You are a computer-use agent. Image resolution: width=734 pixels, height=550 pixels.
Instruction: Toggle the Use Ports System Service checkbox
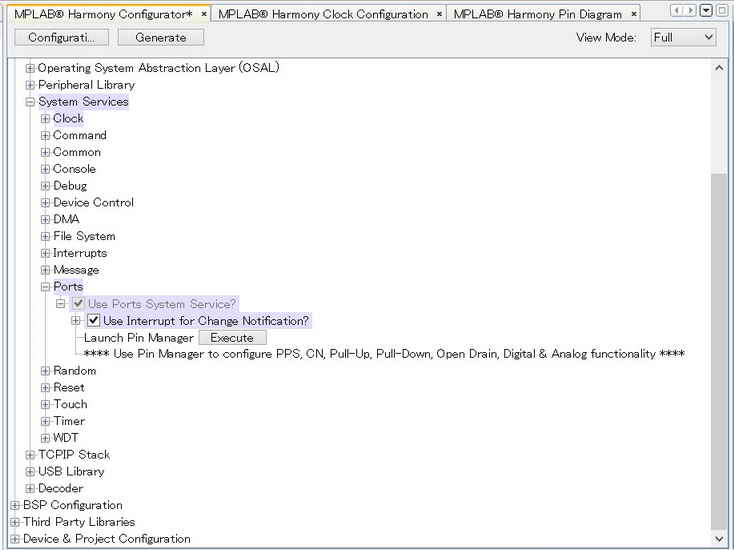click(78, 304)
